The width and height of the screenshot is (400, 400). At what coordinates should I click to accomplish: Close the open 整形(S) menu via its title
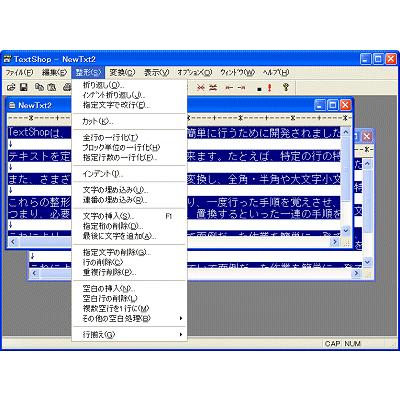(x=88, y=72)
